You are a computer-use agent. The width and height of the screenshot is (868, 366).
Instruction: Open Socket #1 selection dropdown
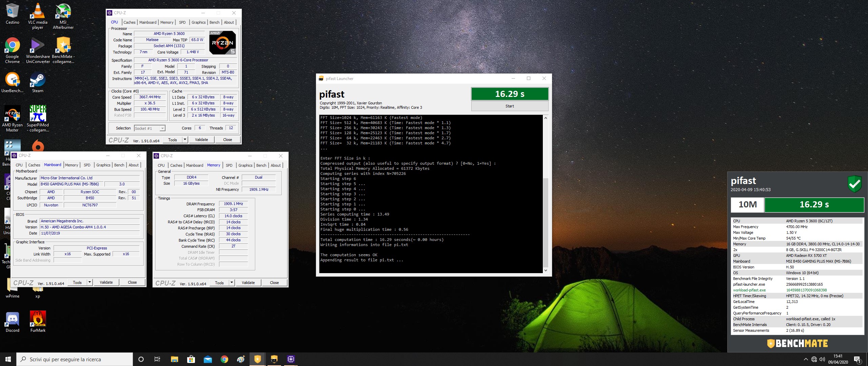pyautogui.click(x=150, y=128)
